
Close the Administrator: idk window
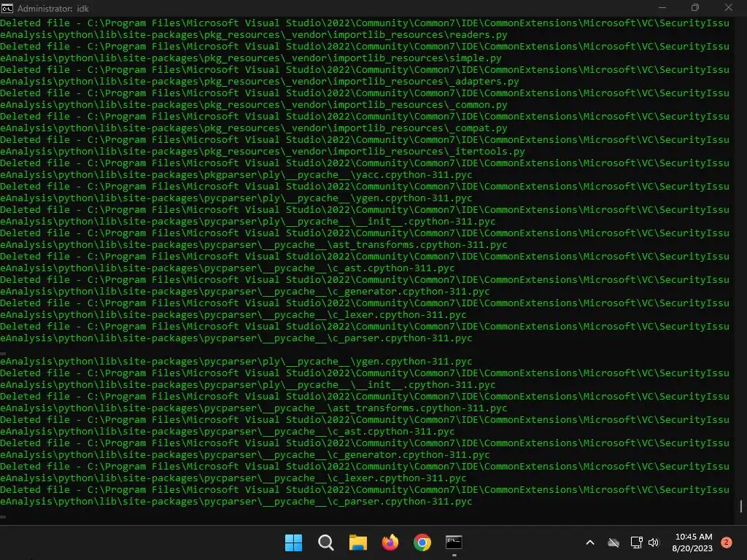[729, 7]
